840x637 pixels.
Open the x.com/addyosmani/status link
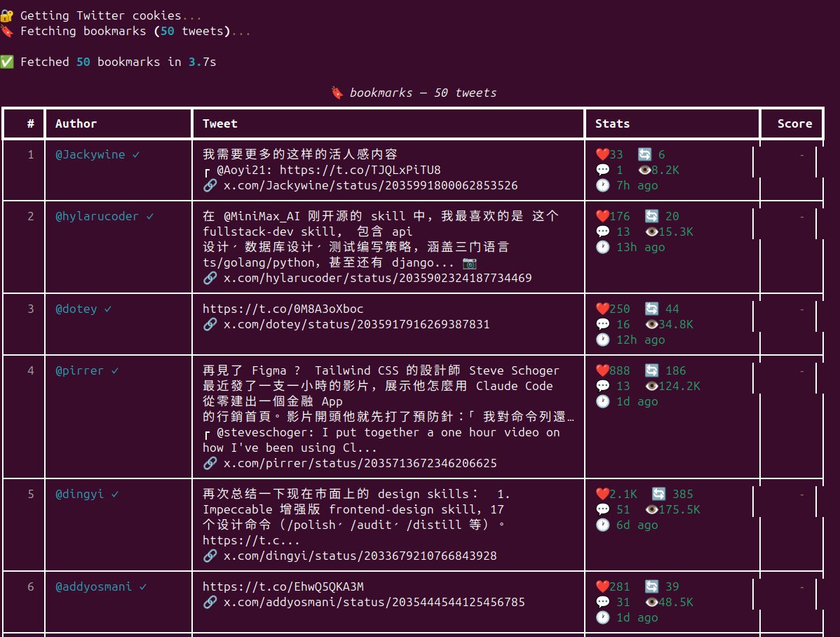[x=374, y=602]
